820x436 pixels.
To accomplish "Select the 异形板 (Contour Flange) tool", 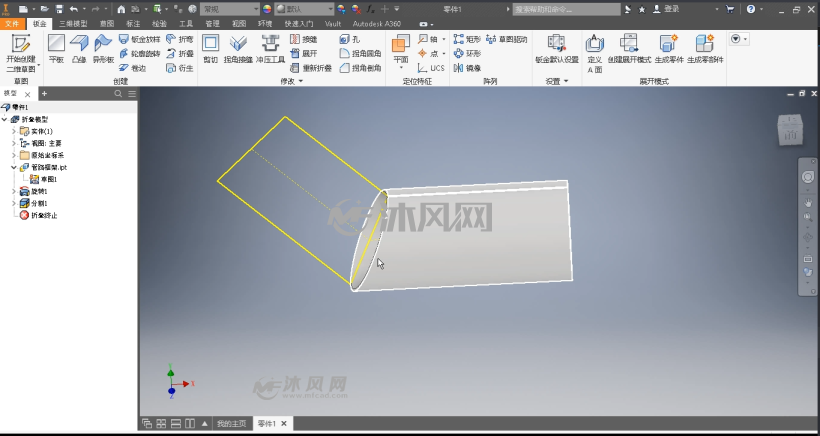I will pyautogui.click(x=103, y=49).
